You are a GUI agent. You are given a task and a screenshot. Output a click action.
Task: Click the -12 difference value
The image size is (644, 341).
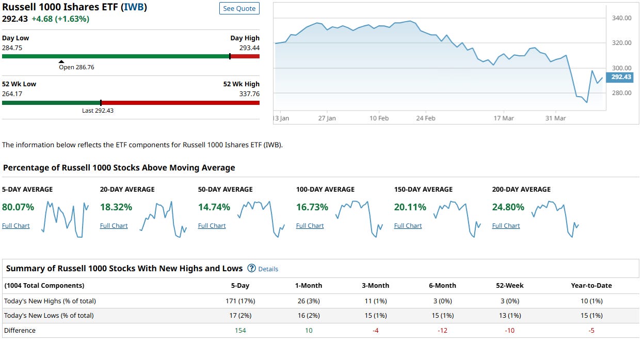(442, 331)
